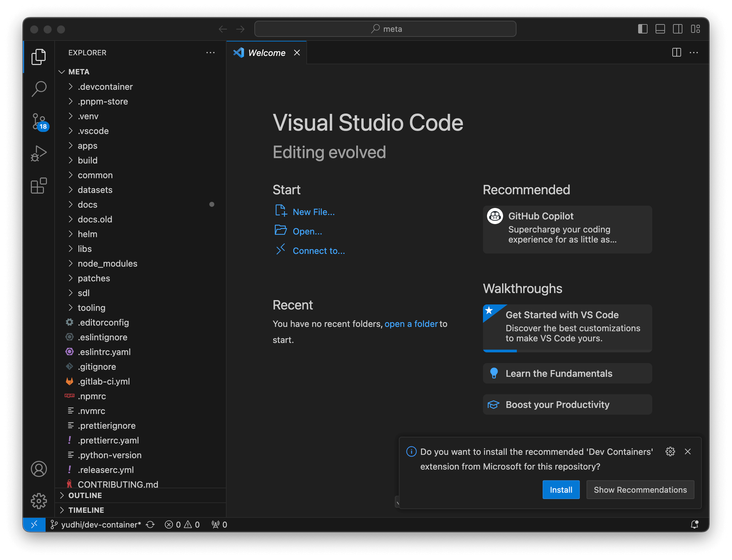Select the Run and Debug icon
The height and width of the screenshot is (560, 732).
(x=39, y=153)
